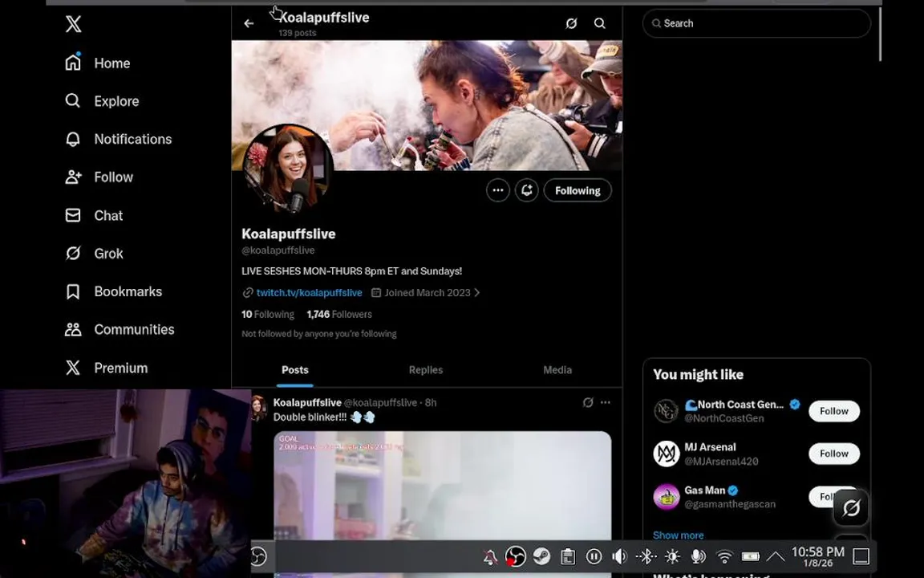This screenshot has height=578, width=924.
Task: Open the volume speaker tray icon
Action: pos(619,556)
